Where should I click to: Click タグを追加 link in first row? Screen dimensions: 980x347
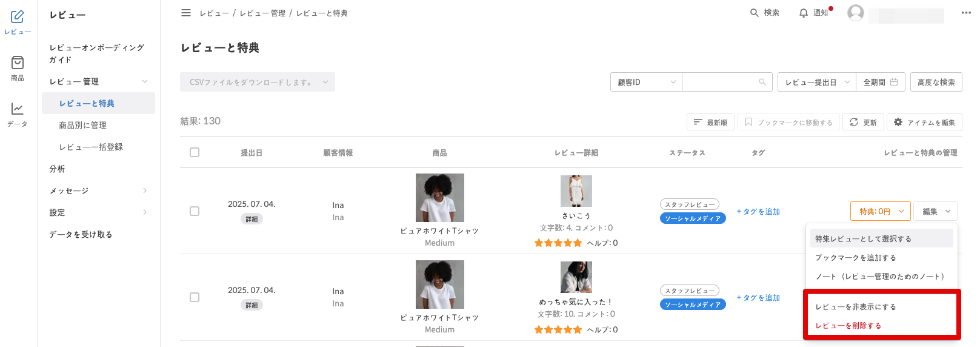pyautogui.click(x=758, y=212)
